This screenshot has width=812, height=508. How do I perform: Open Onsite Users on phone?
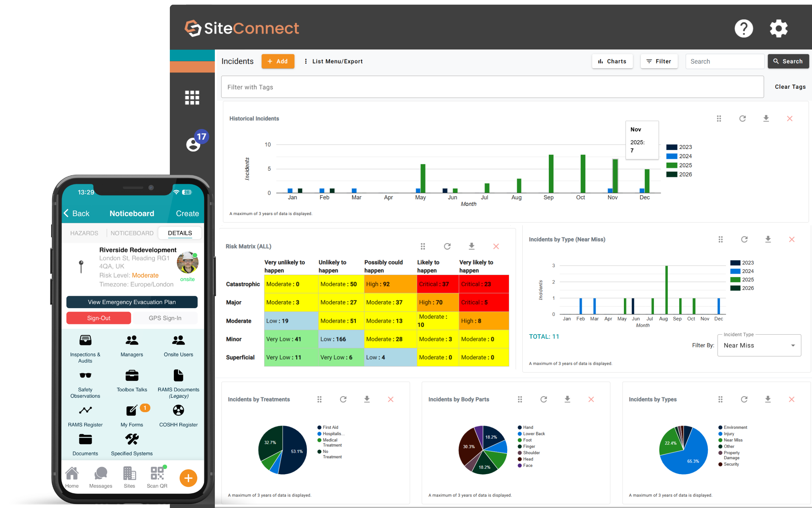pyautogui.click(x=178, y=346)
